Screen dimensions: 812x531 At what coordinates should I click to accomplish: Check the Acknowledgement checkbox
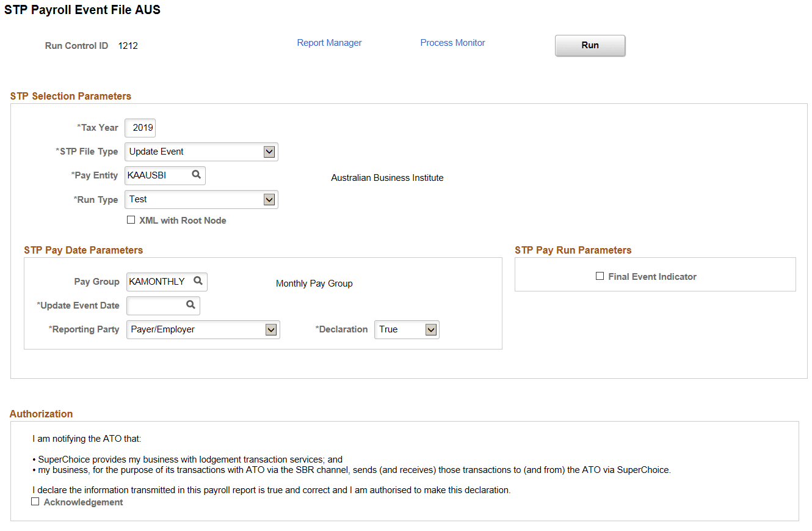[x=35, y=501]
